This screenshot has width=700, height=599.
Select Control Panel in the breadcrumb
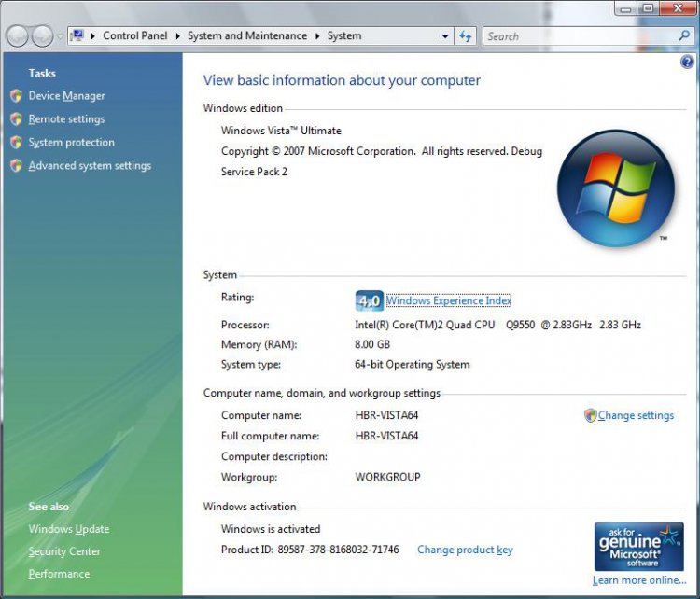point(135,35)
